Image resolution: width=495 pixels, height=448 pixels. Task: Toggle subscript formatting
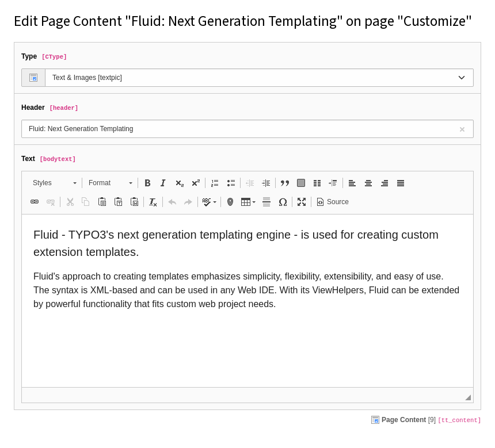pos(180,183)
